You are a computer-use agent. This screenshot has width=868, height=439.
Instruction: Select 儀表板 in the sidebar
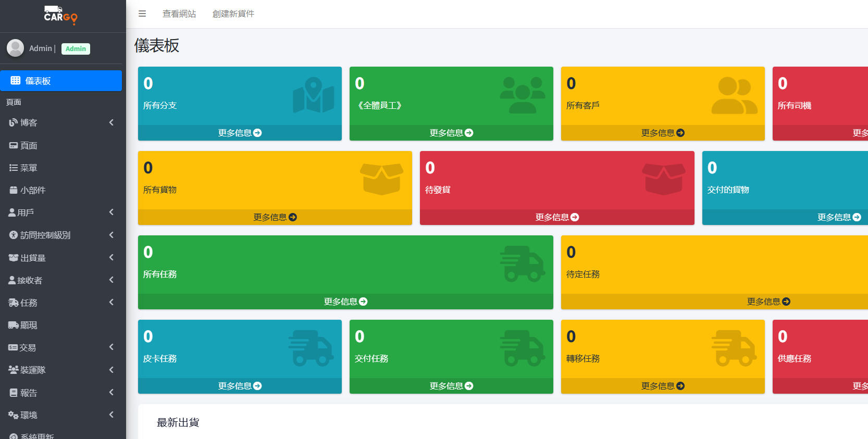tap(61, 81)
